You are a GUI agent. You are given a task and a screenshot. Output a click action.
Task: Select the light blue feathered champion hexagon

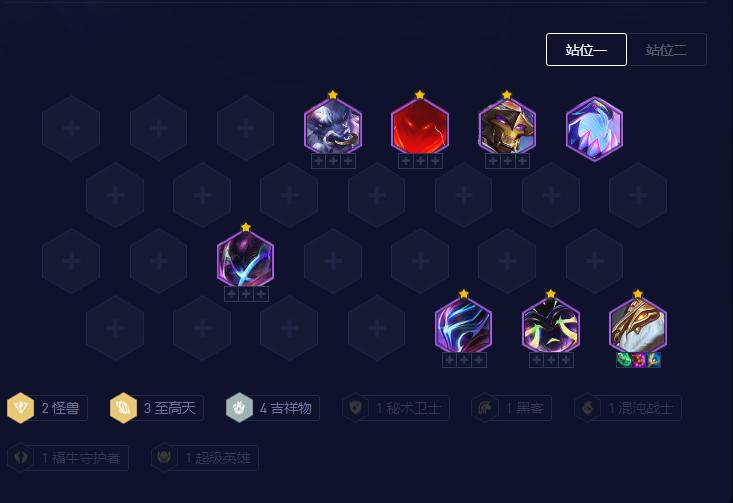[x=594, y=129]
